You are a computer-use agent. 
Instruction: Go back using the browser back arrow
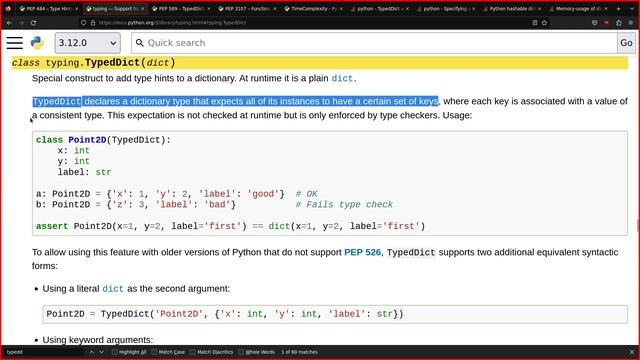[9, 23]
